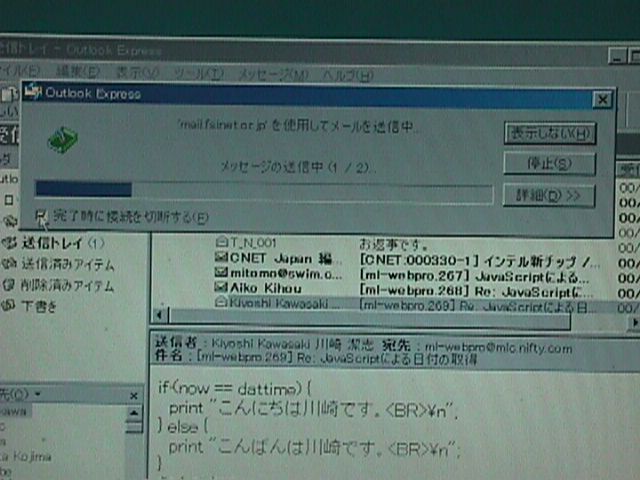Toggle the 完了時に接続を切断する checkbox

click(x=41, y=216)
